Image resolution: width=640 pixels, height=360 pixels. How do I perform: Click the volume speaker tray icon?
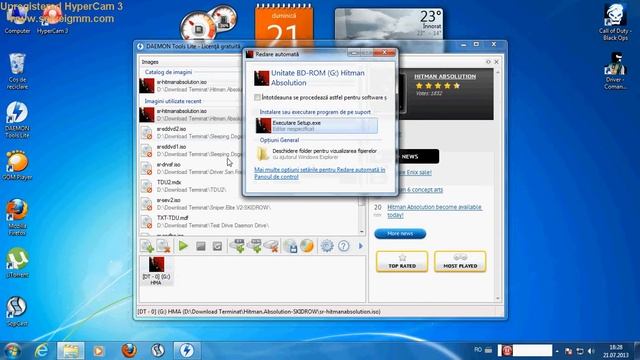click(x=591, y=351)
